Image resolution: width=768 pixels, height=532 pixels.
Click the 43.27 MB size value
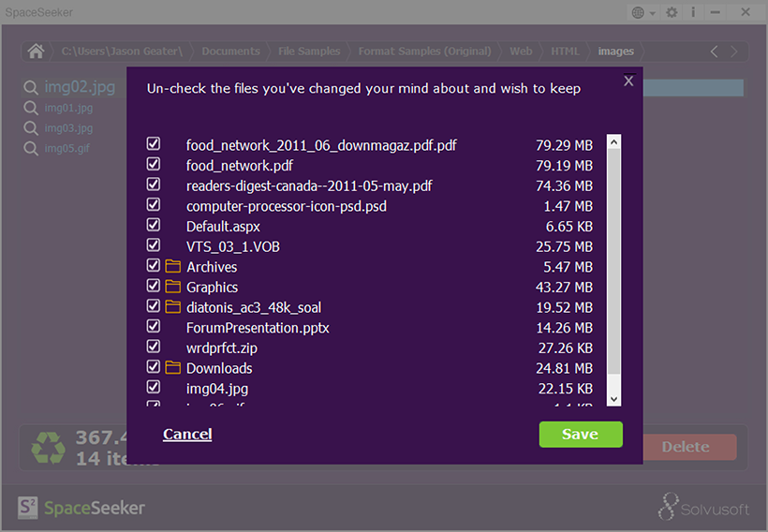click(564, 287)
